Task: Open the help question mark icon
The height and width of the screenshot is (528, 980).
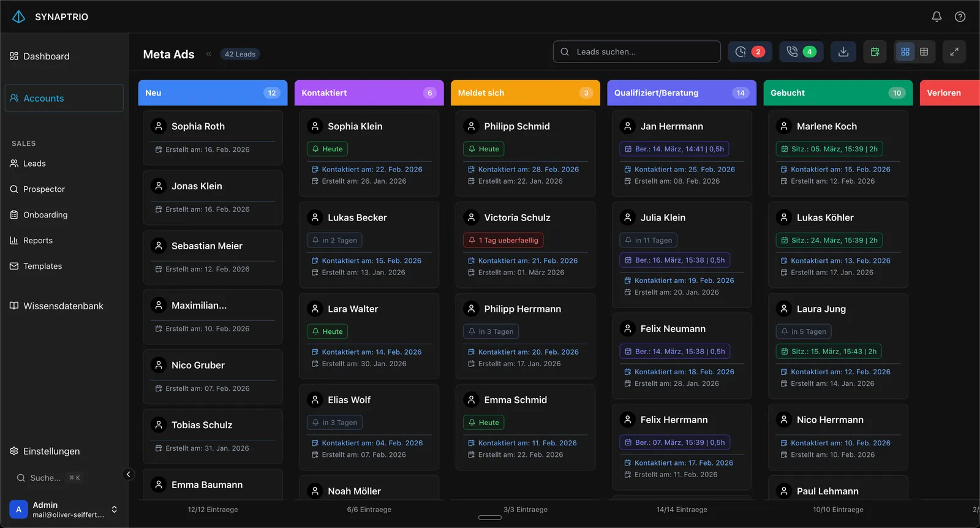Action: [960, 17]
